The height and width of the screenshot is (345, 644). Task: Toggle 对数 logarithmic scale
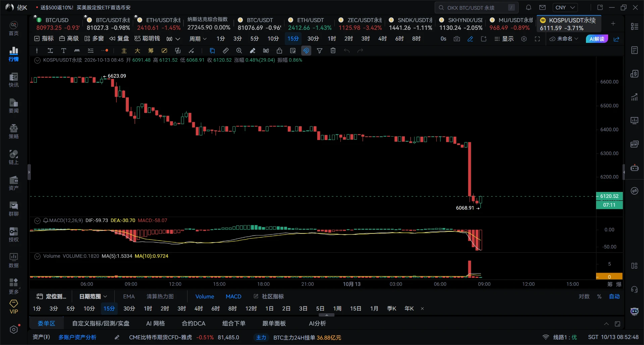(584, 296)
